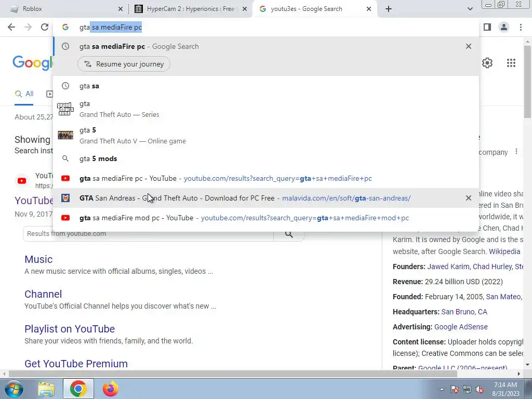532x399 pixels.
Task: Open Google AdSense advertising link
Action: [461, 327]
